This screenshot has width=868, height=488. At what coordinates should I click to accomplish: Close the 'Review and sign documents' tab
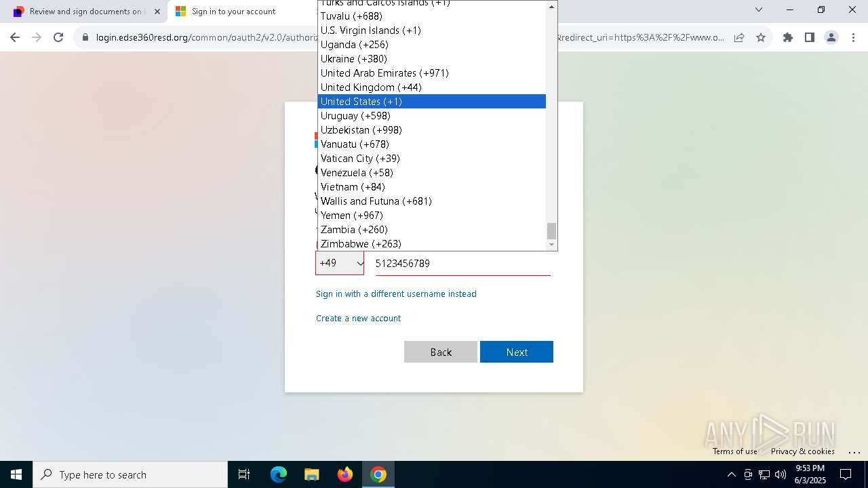click(x=157, y=12)
